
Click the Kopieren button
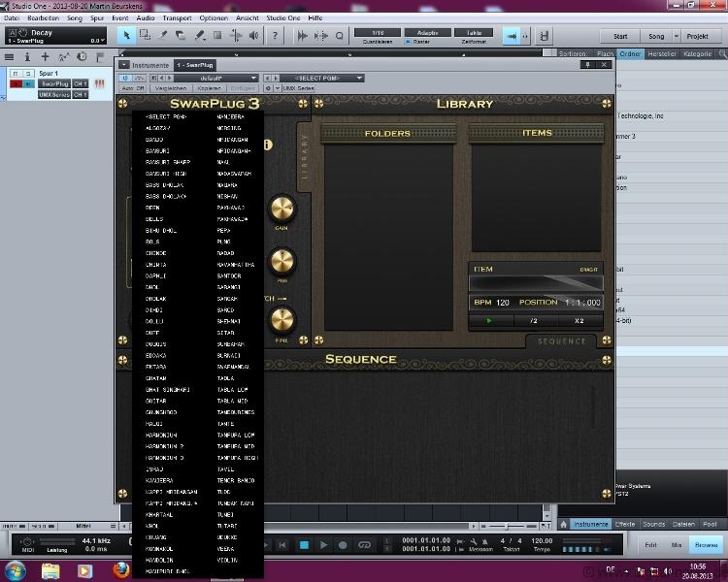(x=209, y=88)
